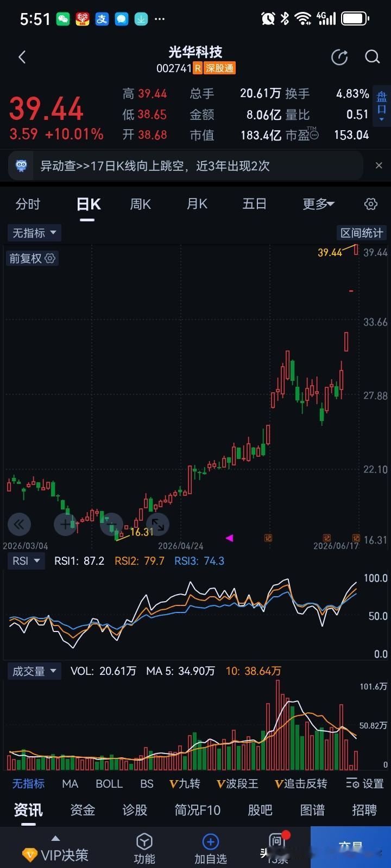Tap the 换手 value 4.83%
Image resolution: width=391 pixels, height=868 pixels.
(352, 93)
